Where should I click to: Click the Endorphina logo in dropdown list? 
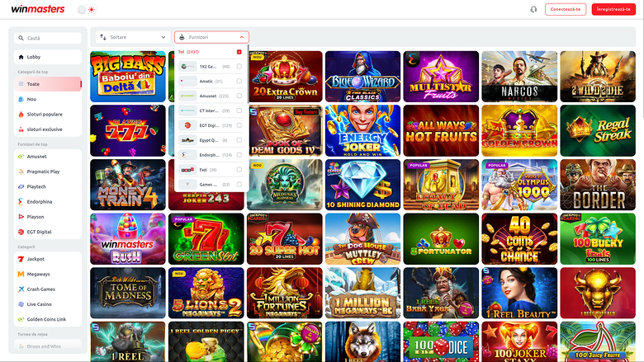pyautogui.click(x=187, y=155)
